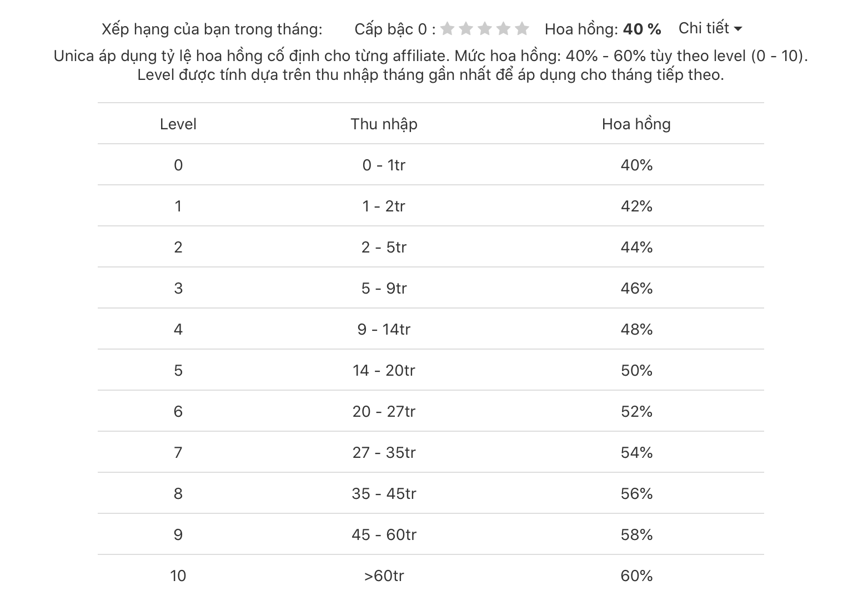
Task: Click the caret arrow beside Chi tiết
Action: tap(738, 29)
